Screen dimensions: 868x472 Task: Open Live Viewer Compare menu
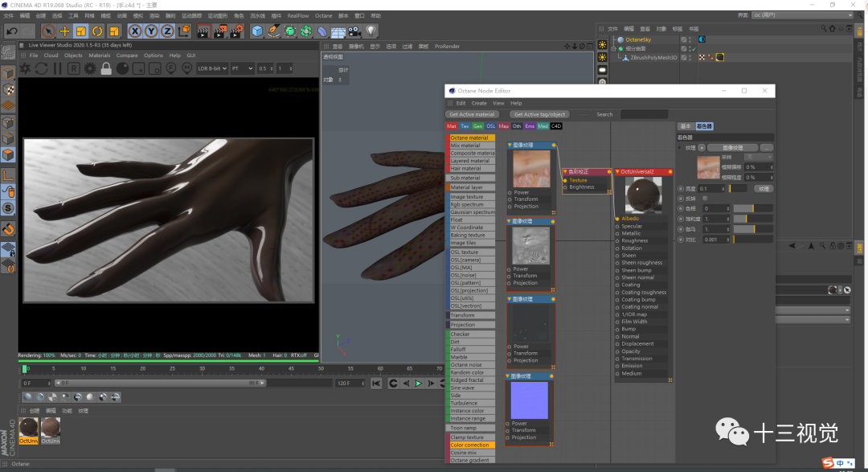coord(127,55)
